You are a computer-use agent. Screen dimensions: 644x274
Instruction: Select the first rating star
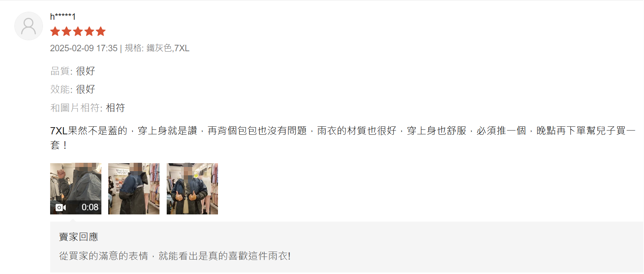pos(55,31)
